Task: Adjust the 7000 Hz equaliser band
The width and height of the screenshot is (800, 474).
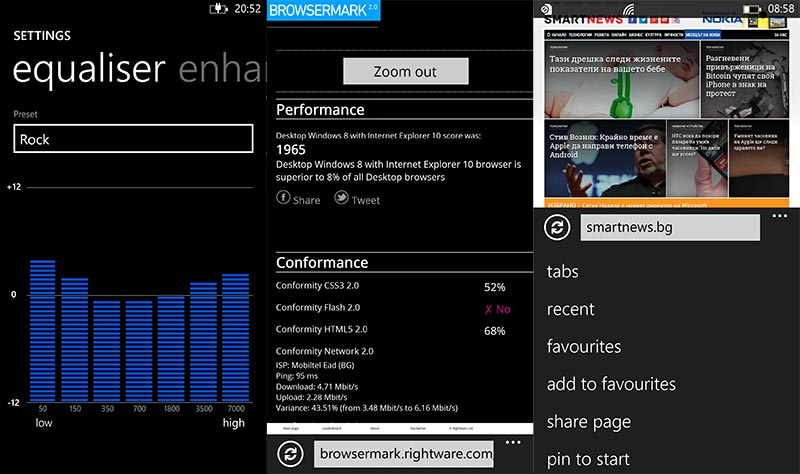Action: click(235, 337)
